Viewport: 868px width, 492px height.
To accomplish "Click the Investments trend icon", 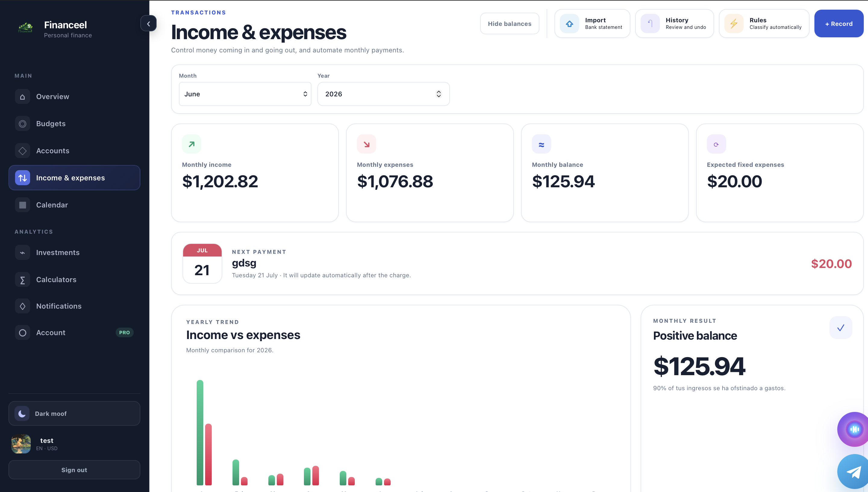I will [x=22, y=252].
